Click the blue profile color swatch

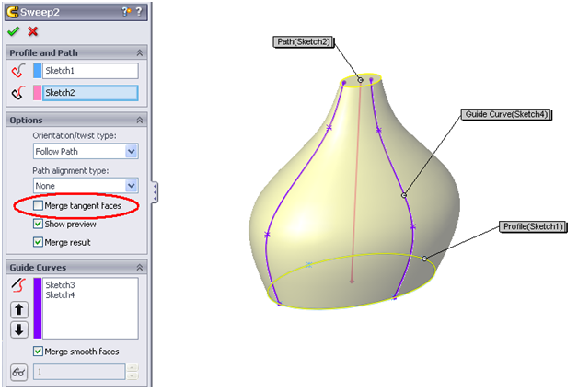(x=37, y=71)
